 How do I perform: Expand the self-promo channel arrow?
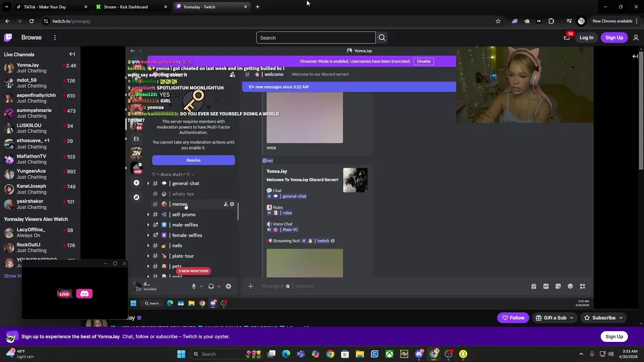[148, 215]
